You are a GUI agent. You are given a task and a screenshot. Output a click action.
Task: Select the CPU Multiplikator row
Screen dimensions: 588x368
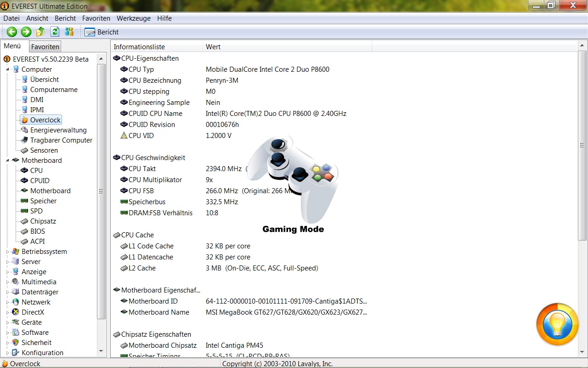(x=242, y=180)
